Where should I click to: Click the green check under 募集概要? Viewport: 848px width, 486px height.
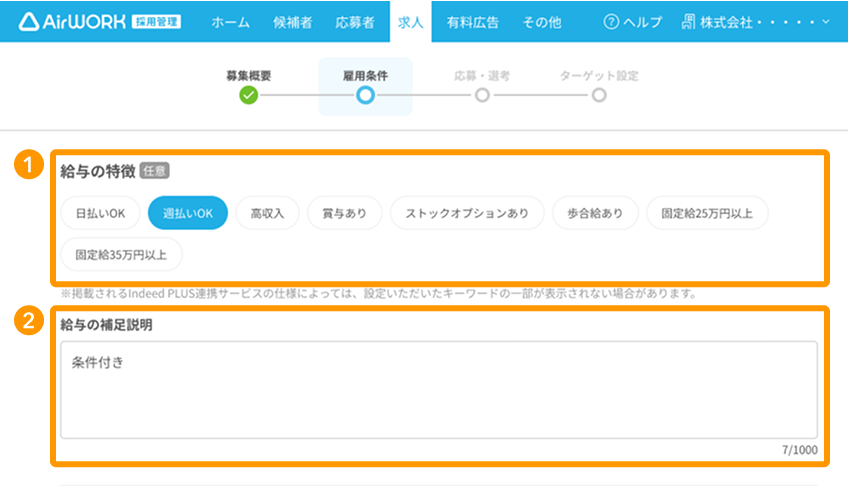pyautogui.click(x=249, y=95)
